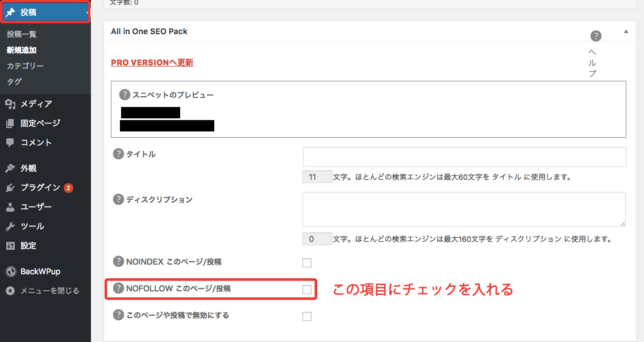Open the タグ submenu link
The height and width of the screenshot is (342, 644).
tap(14, 82)
